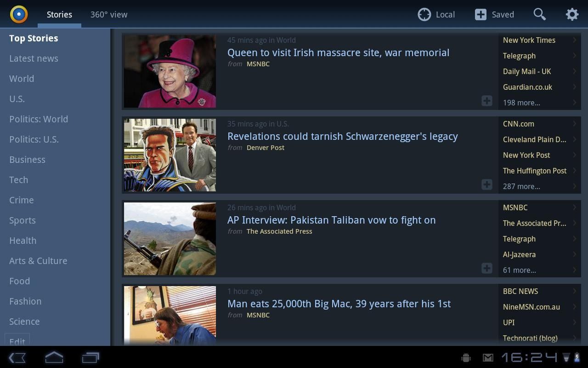Screen dimensions: 588x368
Task: Start a search with the magnifier icon
Action: click(540, 14)
